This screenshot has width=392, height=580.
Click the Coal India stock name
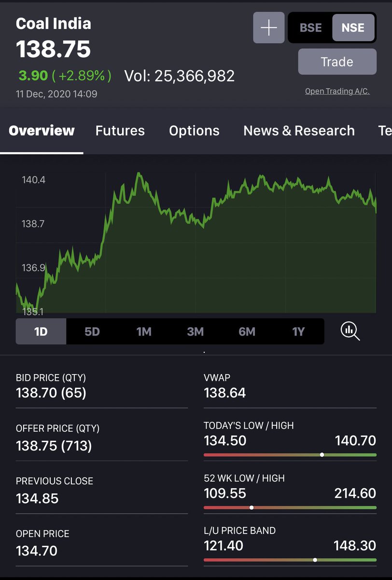[x=53, y=23]
